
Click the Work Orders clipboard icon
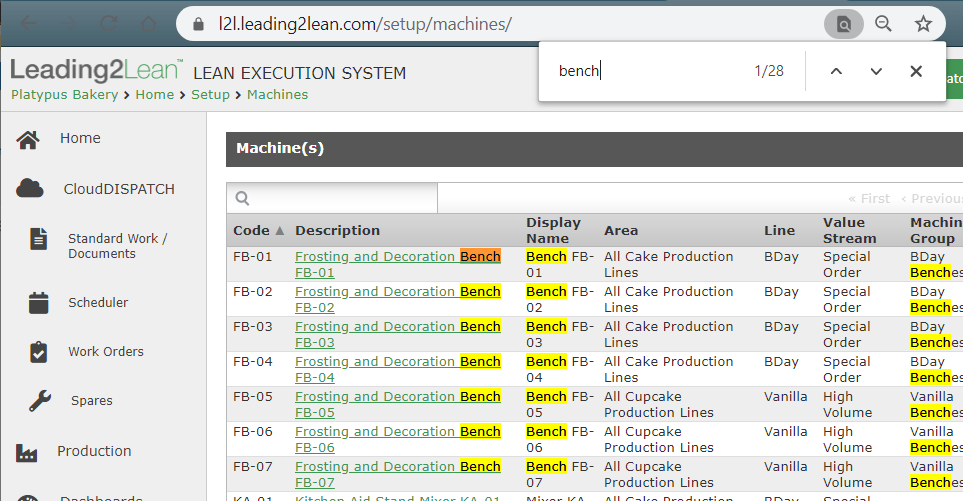(x=39, y=352)
